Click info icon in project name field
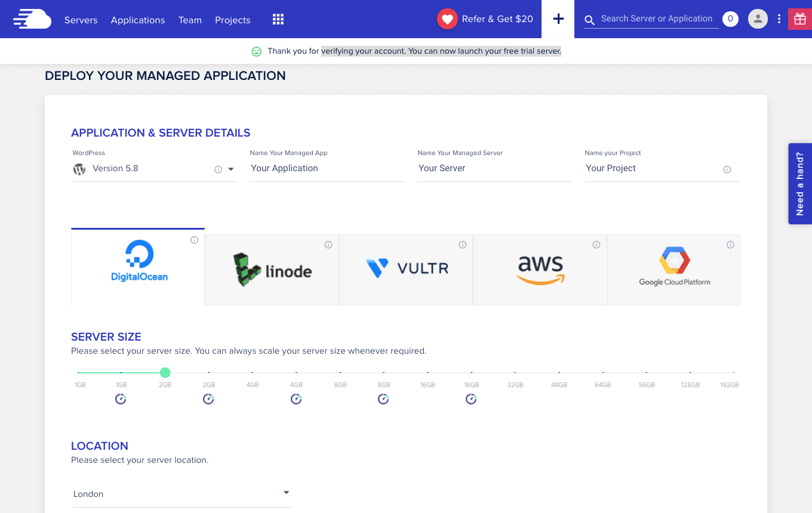Screen dimensions: 812x513 (x=727, y=169)
